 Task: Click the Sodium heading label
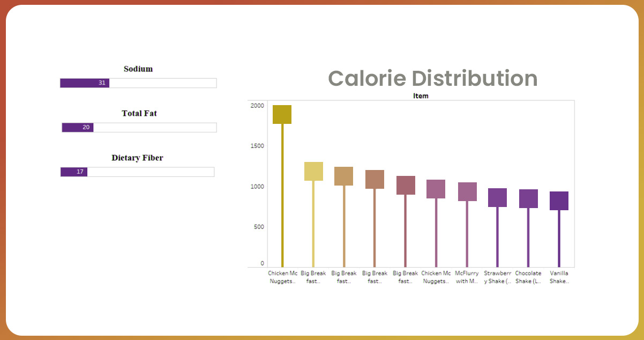[x=138, y=69]
